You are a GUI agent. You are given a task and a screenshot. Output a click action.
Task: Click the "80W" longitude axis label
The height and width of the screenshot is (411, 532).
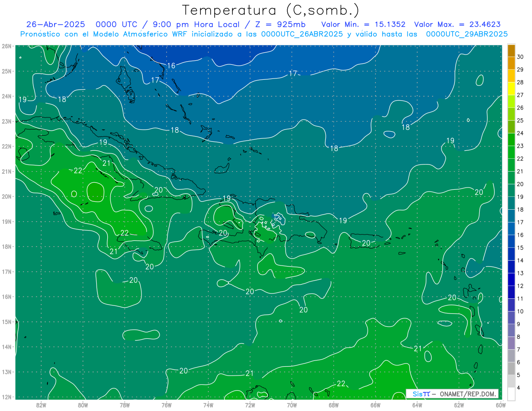83,404
